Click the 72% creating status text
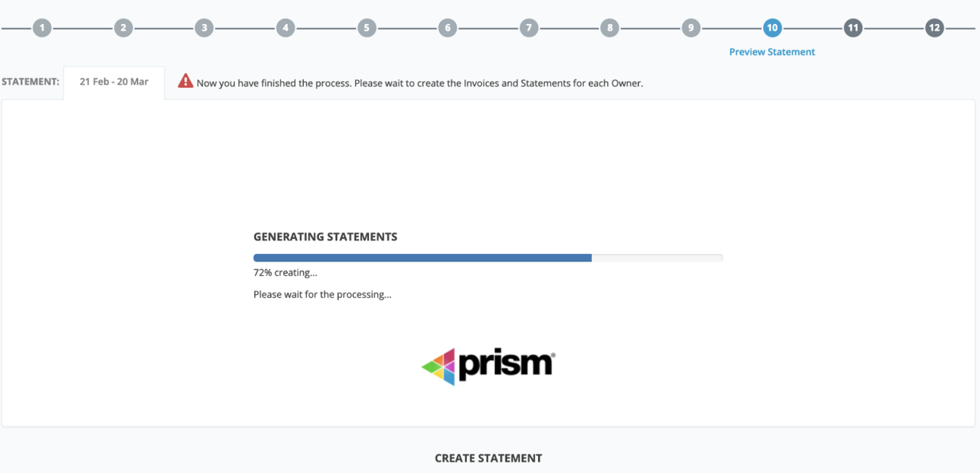Viewport: 980px width, 473px height. (285, 272)
